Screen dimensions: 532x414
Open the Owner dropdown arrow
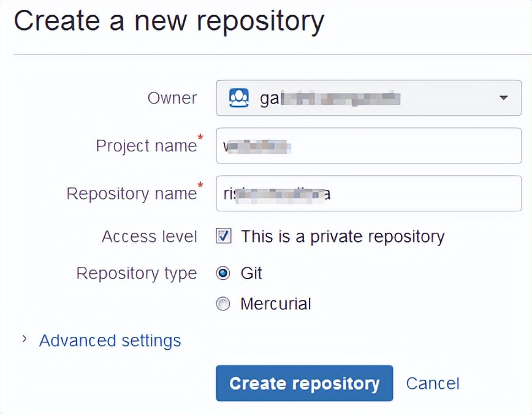click(x=504, y=98)
